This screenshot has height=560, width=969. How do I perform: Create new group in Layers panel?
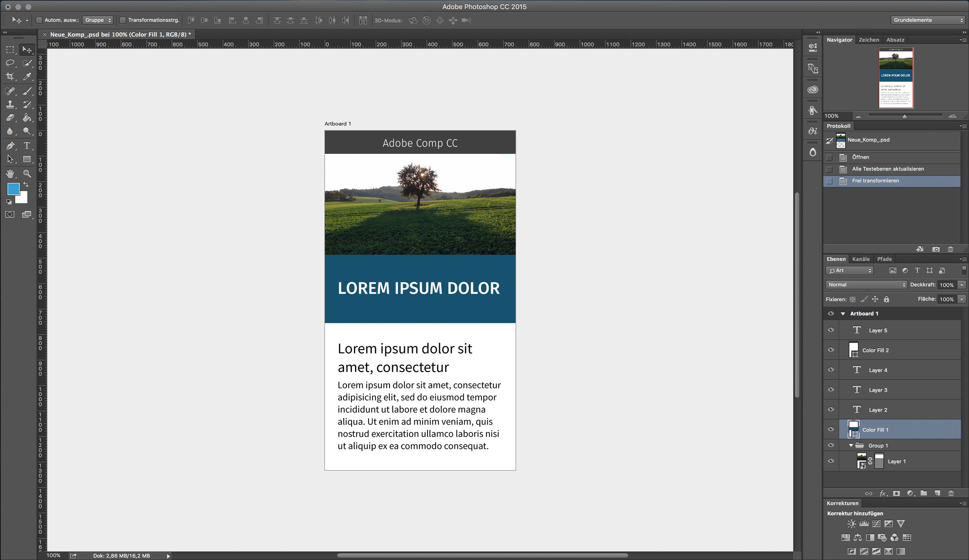(924, 493)
